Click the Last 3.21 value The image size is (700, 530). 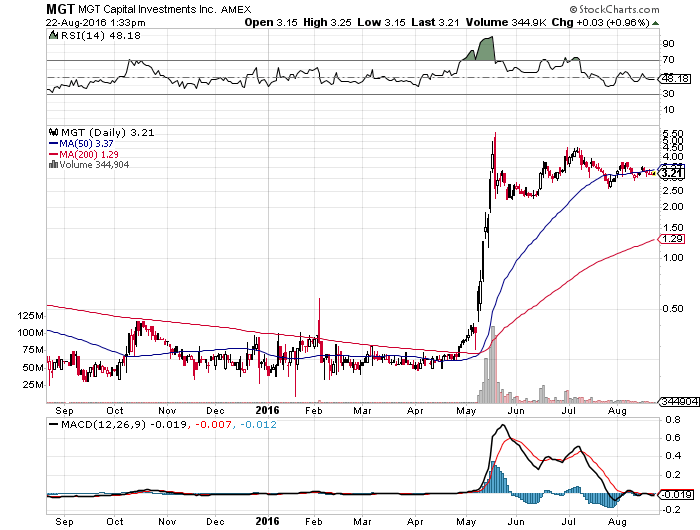pyautogui.click(x=435, y=22)
